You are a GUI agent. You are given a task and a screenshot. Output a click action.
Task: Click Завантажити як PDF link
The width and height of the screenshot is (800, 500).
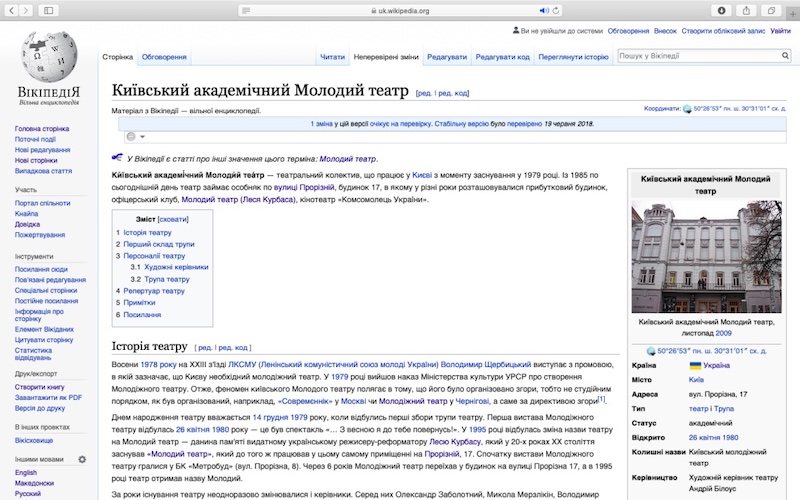tap(48, 397)
